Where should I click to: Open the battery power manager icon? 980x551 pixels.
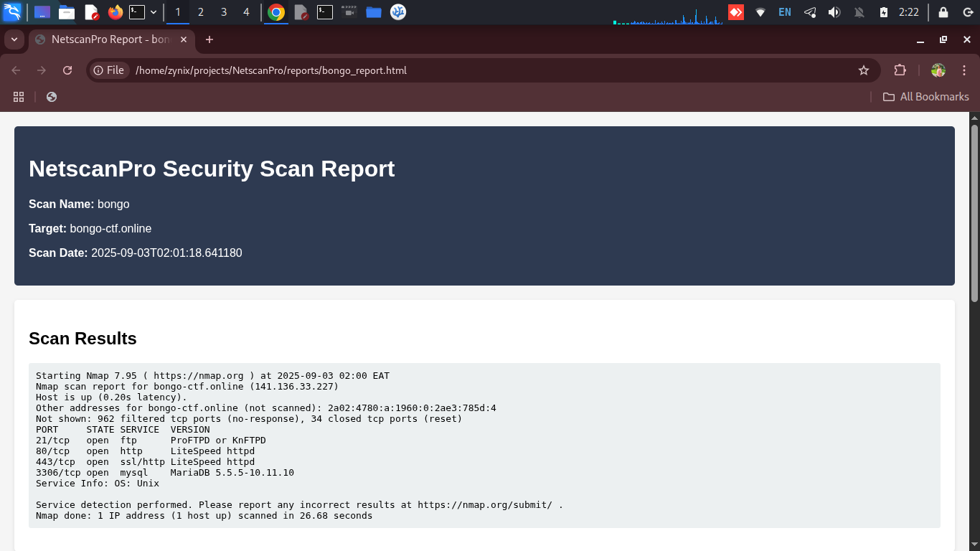point(884,12)
